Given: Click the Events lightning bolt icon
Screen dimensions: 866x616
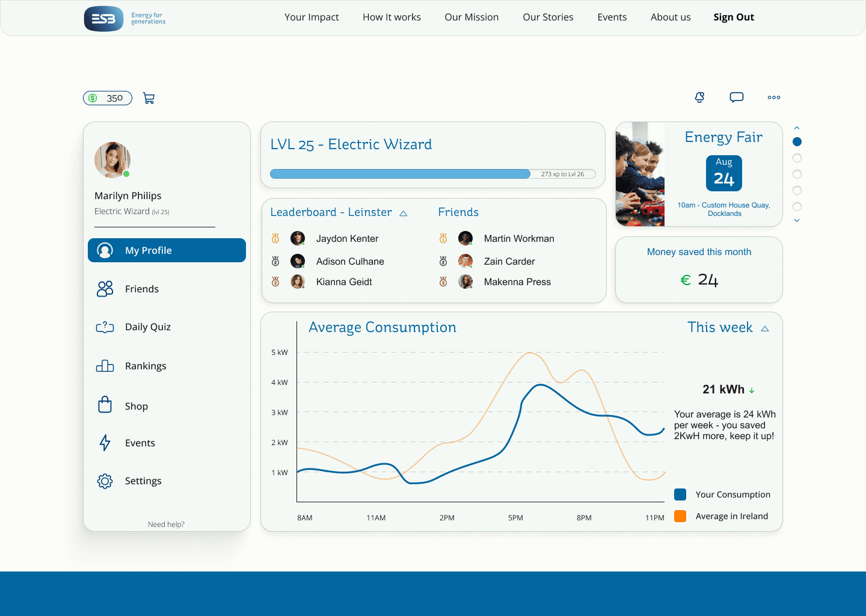Looking at the screenshot, I should (105, 443).
